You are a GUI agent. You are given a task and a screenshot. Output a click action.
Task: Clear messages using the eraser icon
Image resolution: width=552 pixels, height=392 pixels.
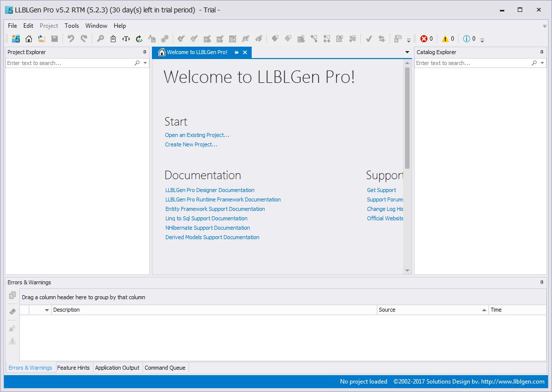(12, 311)
